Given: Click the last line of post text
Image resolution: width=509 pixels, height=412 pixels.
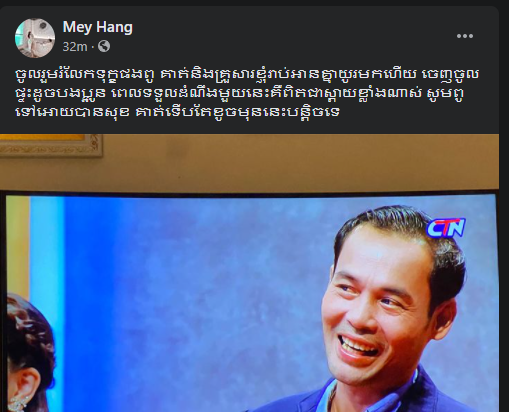Looking at the screenshot, I should tap(177, 112).
